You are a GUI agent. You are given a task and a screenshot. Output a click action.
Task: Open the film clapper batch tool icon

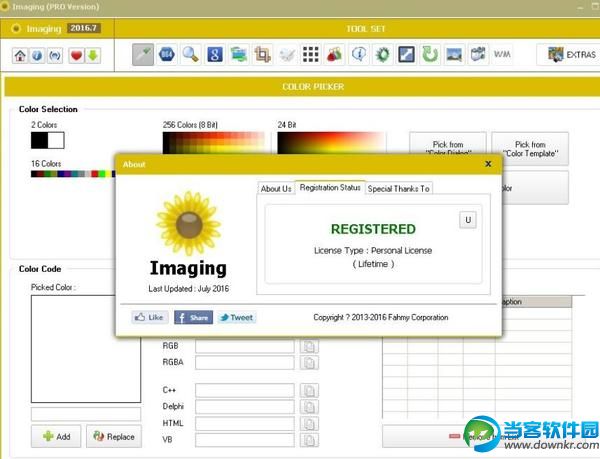478,55
